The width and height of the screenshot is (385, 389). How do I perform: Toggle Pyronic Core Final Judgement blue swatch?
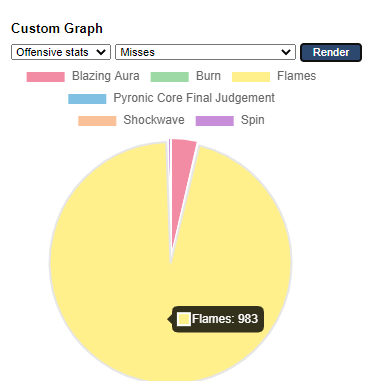87,99
